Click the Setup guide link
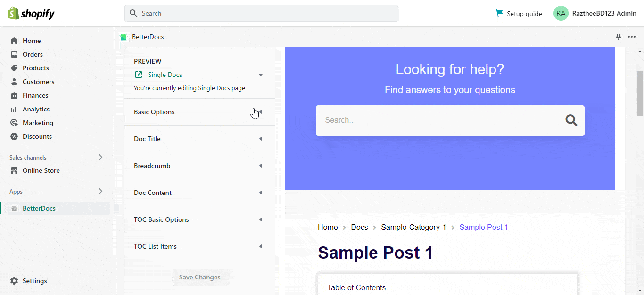The image size is (644, 295). (x=524, y=14)
